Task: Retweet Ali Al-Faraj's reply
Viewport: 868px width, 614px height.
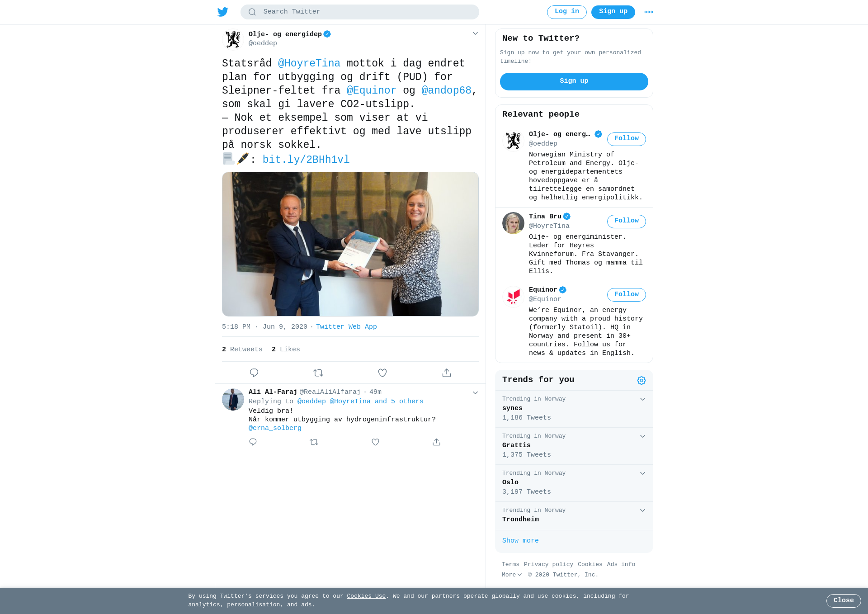Action: pos(314,442)
